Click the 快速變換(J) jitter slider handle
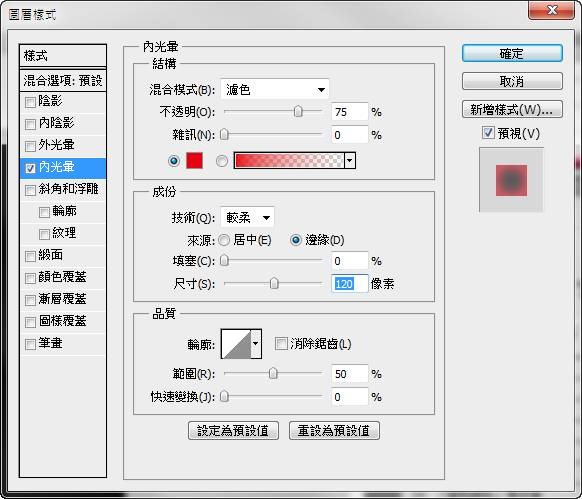 click(x=224, y=397)
